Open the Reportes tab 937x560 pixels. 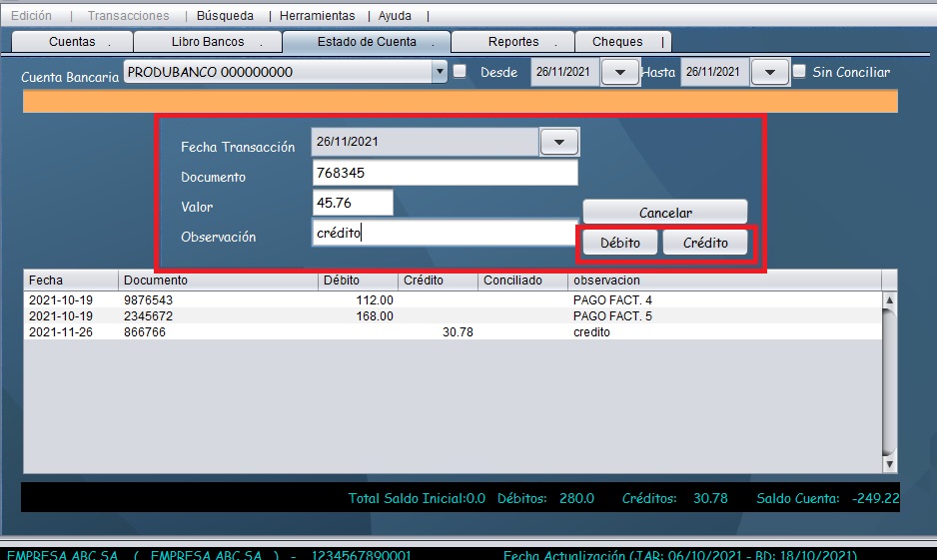[513, 42]
